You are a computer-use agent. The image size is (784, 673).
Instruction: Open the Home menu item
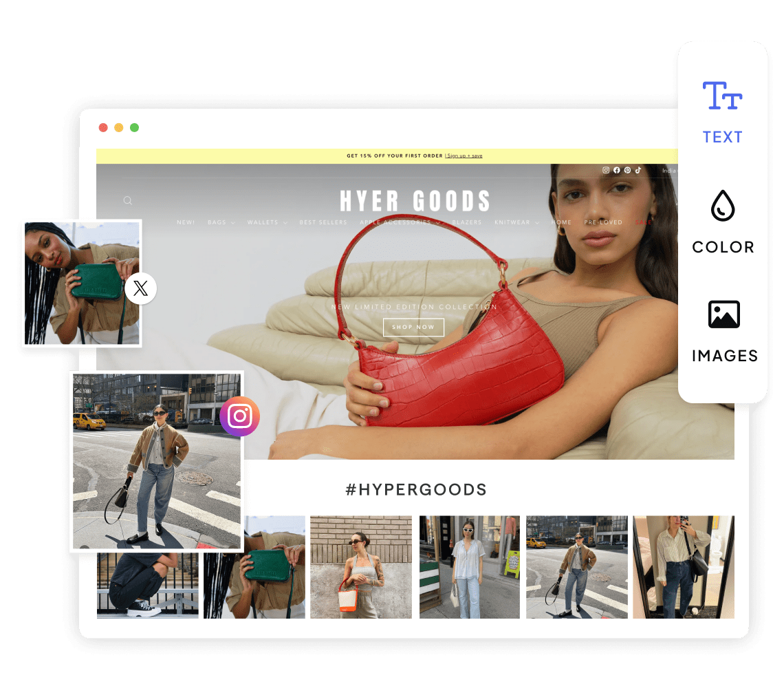click(x=561, y=222)
